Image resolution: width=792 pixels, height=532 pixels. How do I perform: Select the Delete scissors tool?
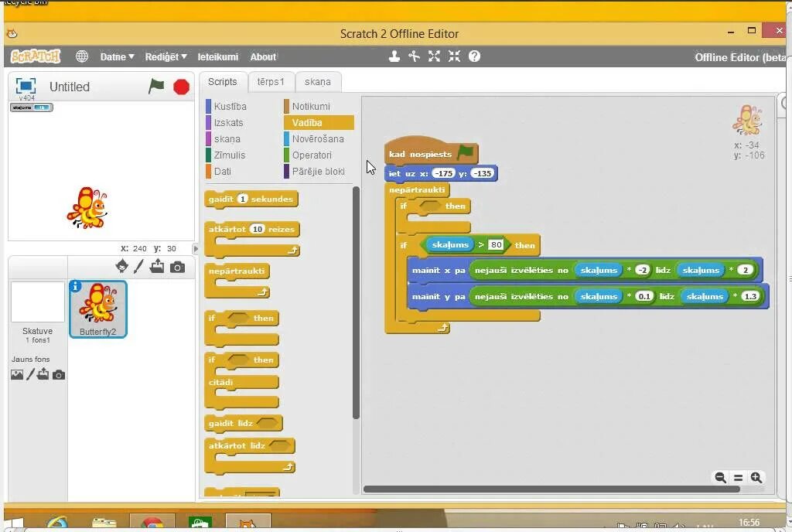tap(415, 56)
